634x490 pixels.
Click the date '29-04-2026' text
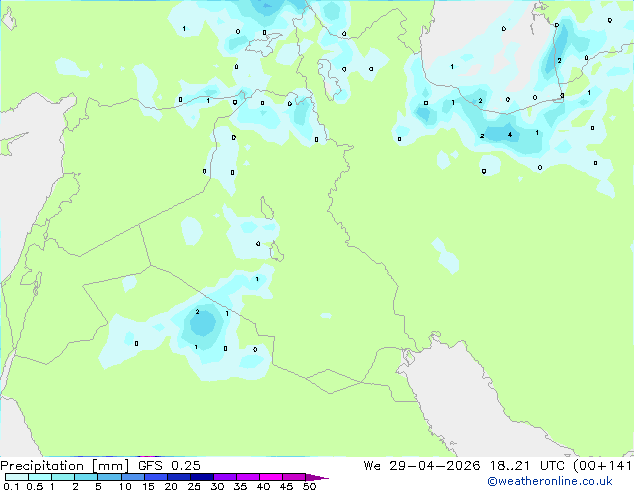pyautogui.click(x=435, y=466)
